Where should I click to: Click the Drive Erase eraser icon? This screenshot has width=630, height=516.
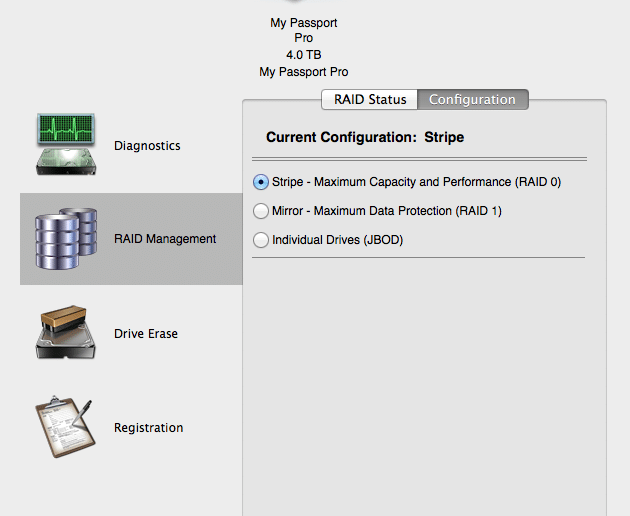point(65,332)
